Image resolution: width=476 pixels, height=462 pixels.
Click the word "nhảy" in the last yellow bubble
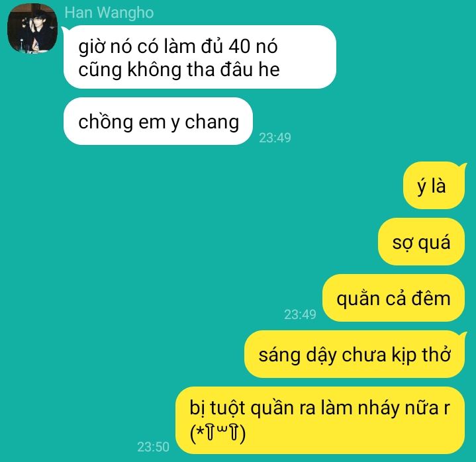coord(378,409)
